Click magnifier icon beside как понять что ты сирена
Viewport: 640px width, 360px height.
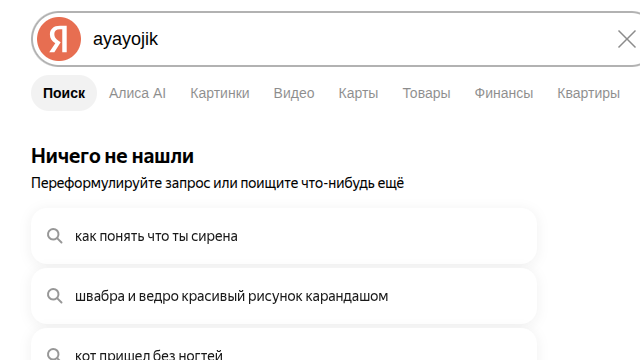click(x=55, y=236)
